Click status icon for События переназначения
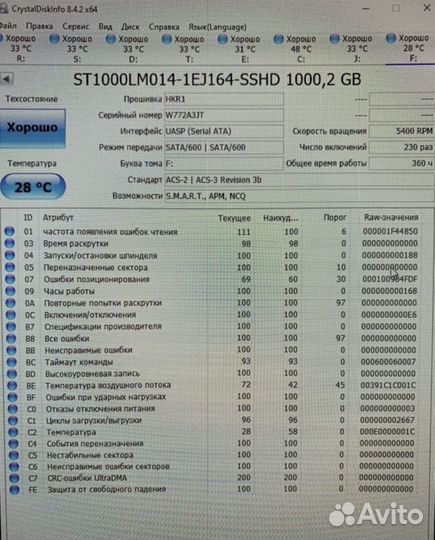 pos(13,444)
